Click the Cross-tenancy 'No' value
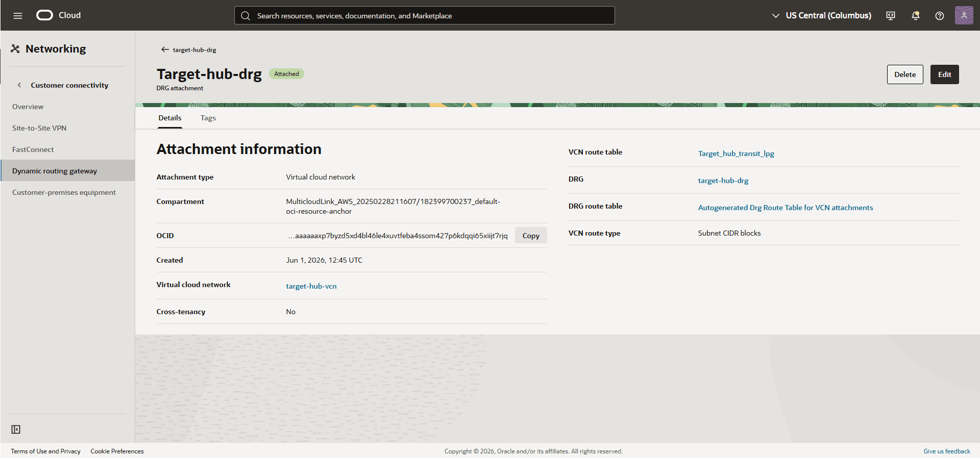Screen dimensions: 980x458 [291, 312]
